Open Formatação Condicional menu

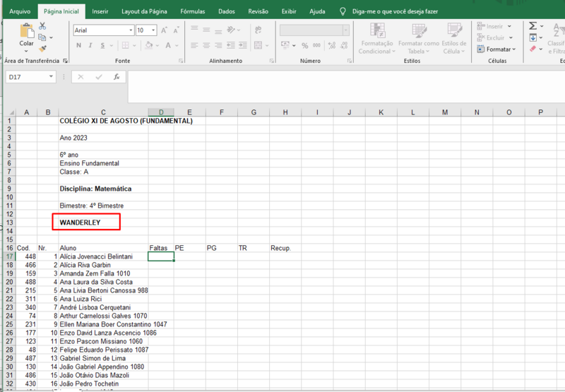[377, 39]
